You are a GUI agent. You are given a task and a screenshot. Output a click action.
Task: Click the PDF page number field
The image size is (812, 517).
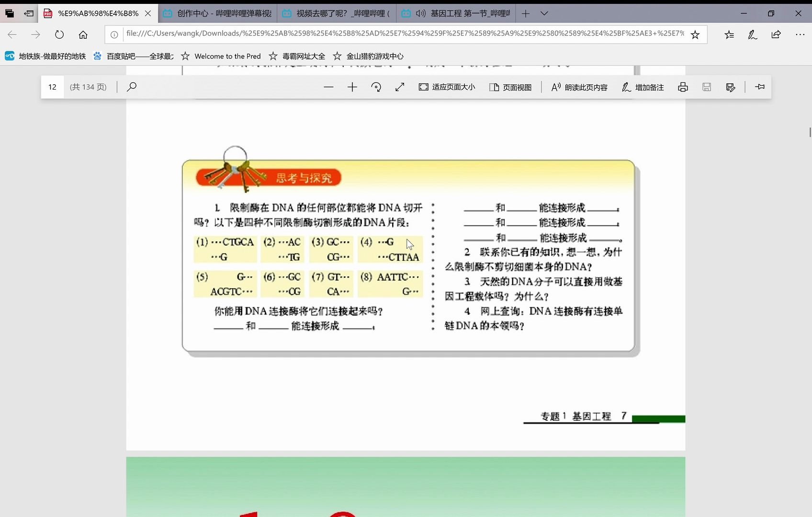[x=53, y=87]
